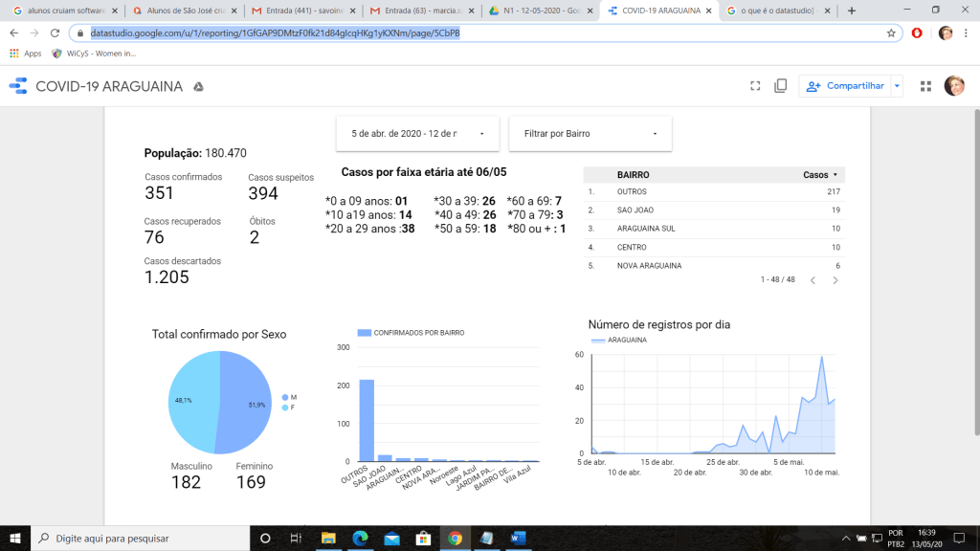Viewport: 980px width, 551px height.
Task: Select the ARAGUAINA SUL table row
Action: click(x=714, y=229)
